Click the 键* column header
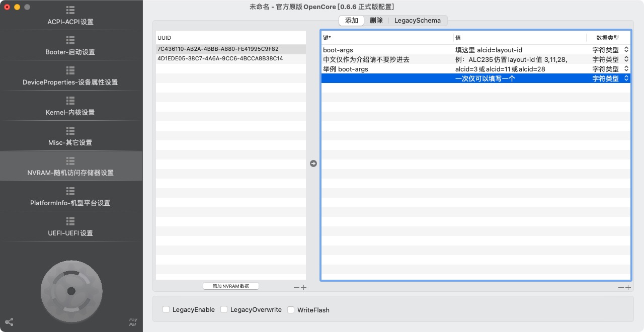This screenshot has width=644, height=332. [387, 38]
